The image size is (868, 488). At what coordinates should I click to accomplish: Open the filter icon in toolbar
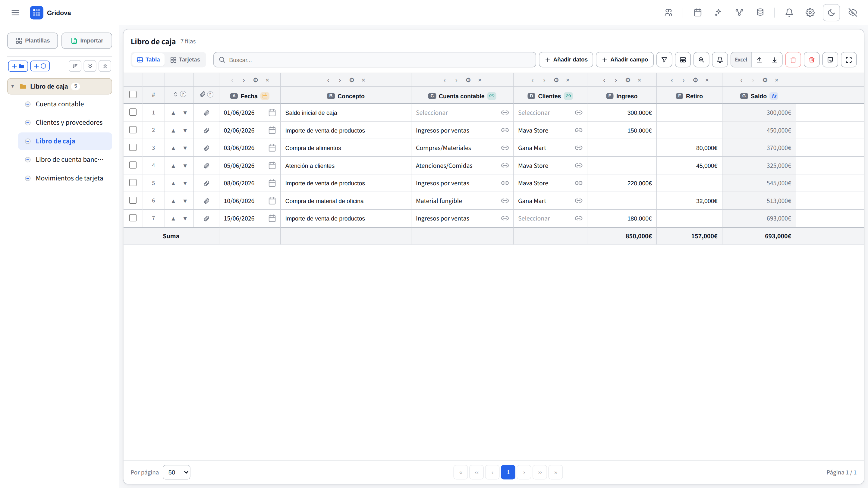coord(664,60)
